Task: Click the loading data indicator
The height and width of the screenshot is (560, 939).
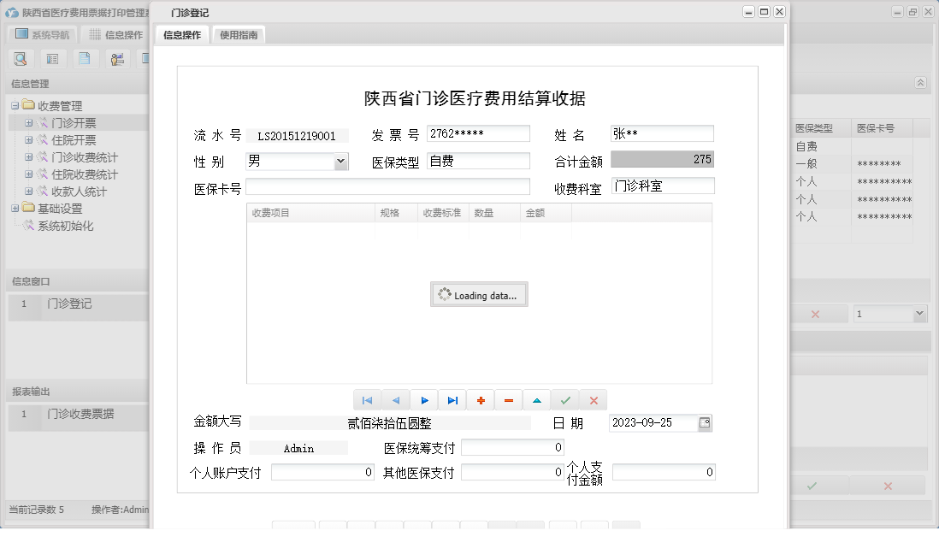Action: (x=479, y=294)
